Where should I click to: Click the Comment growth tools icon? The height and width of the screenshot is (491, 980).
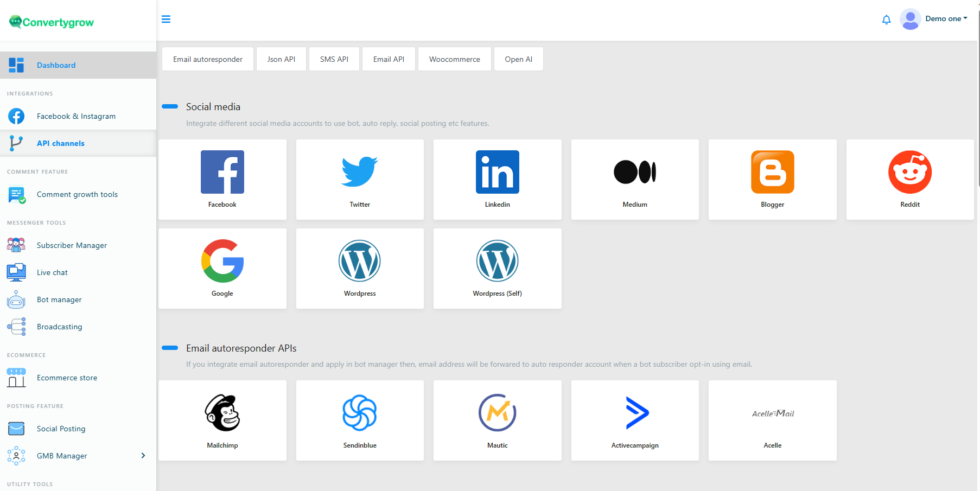(x=17, y=195)
